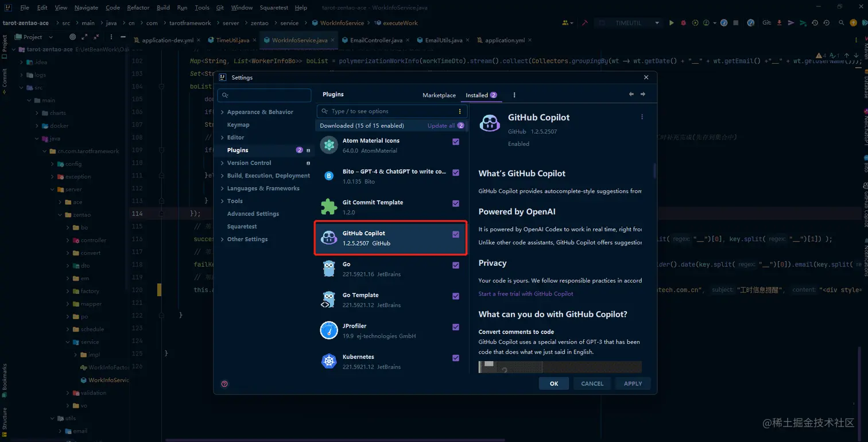Viewport: 868px width, 442px height.
Task: Click CANCEL in Settings dialog
Action: 592,383
